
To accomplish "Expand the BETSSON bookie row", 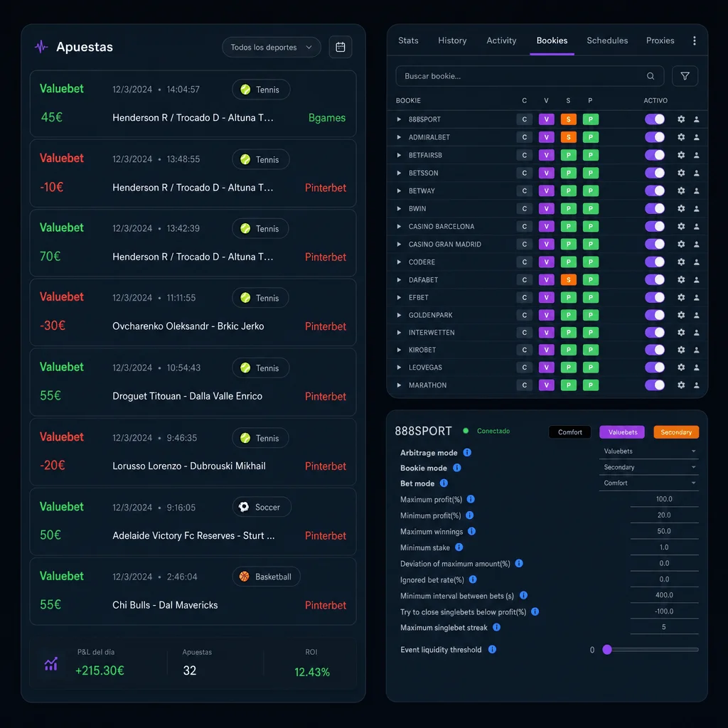I will [399, 173].
